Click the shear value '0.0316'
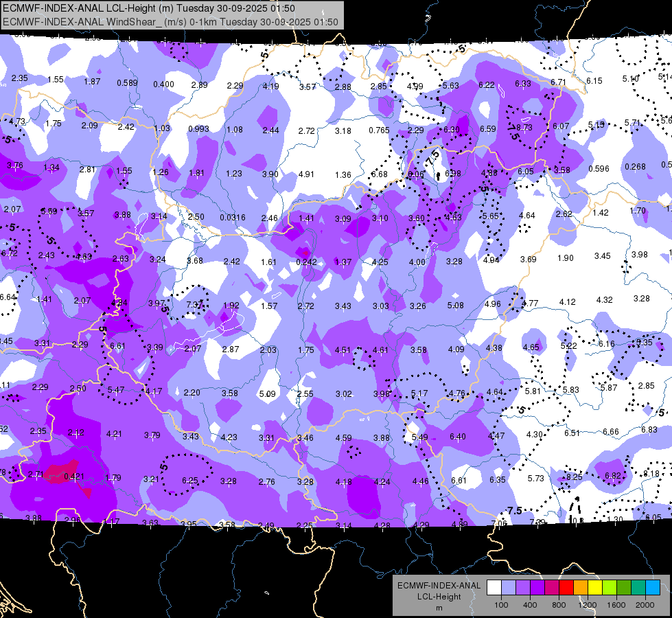Viewport: 672px width, 618px height. coord(233,218)
